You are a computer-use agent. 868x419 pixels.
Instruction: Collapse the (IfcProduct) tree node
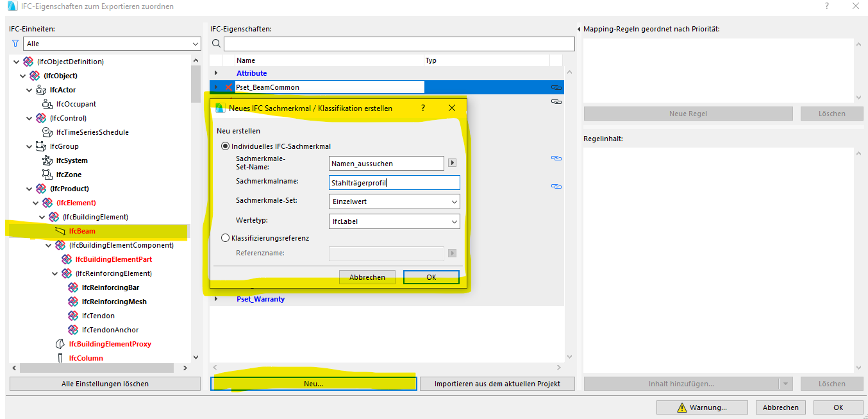29,189
